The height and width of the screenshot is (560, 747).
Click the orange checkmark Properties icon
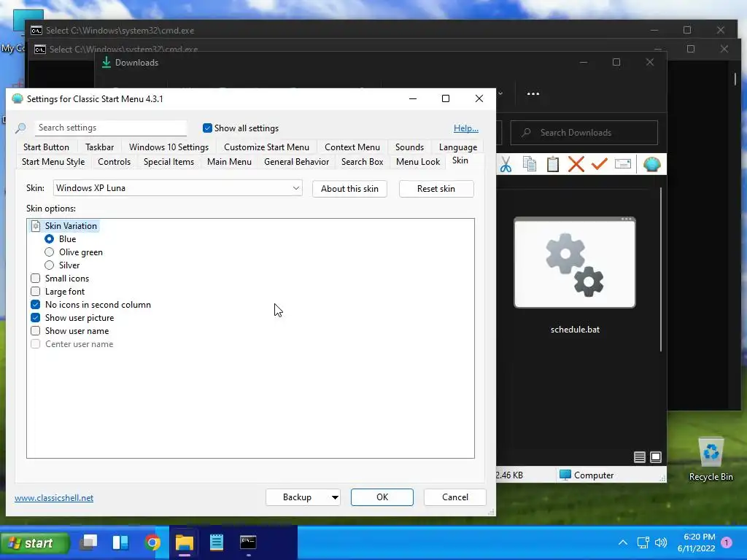[600, 164]
